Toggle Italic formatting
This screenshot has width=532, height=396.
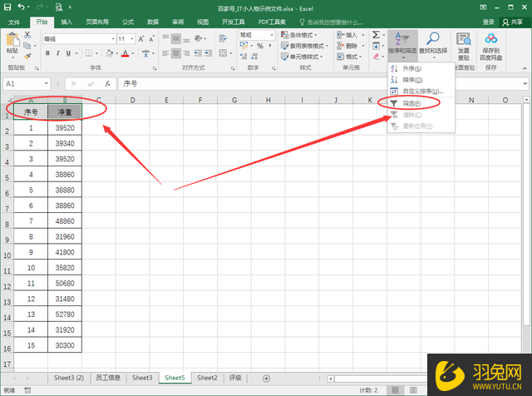click(x=58, y=53)
